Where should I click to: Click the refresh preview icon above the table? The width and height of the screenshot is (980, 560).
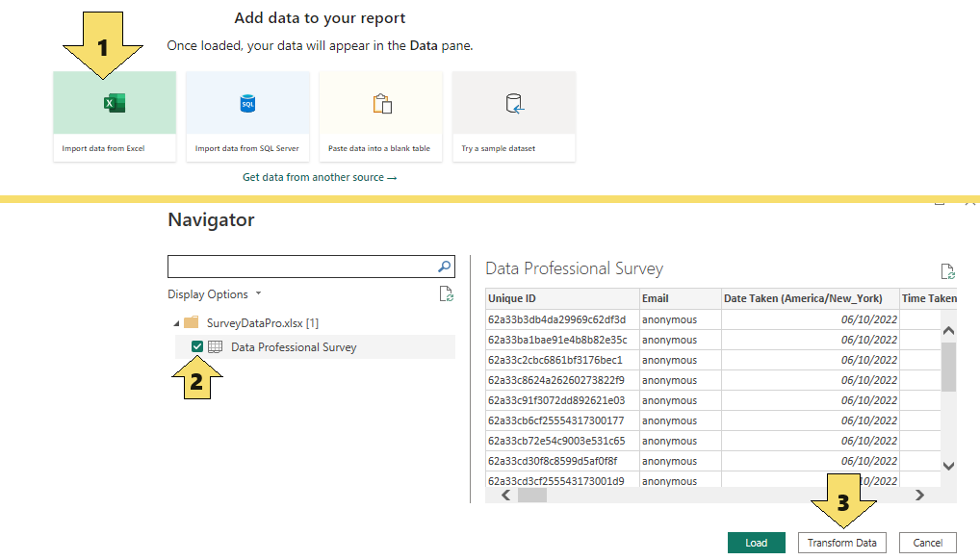[947, 271]
